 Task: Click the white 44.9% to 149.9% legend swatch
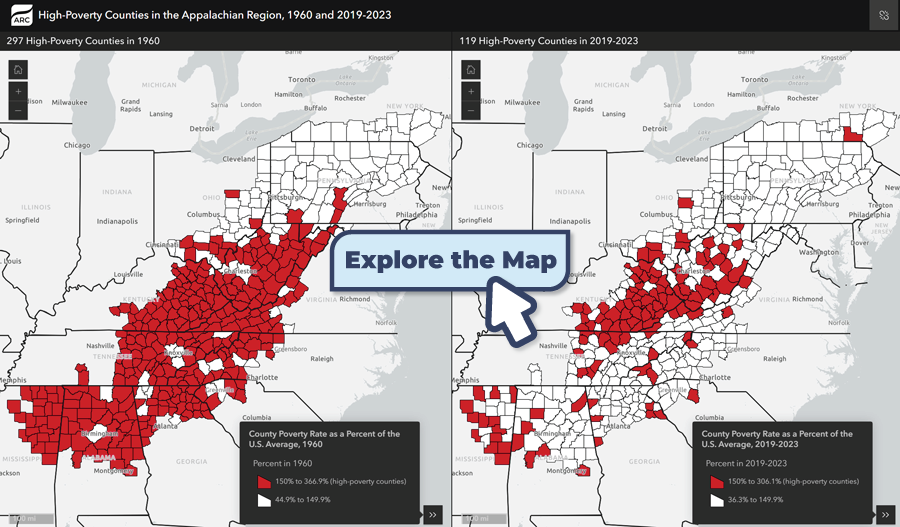(x=264, y=499)
